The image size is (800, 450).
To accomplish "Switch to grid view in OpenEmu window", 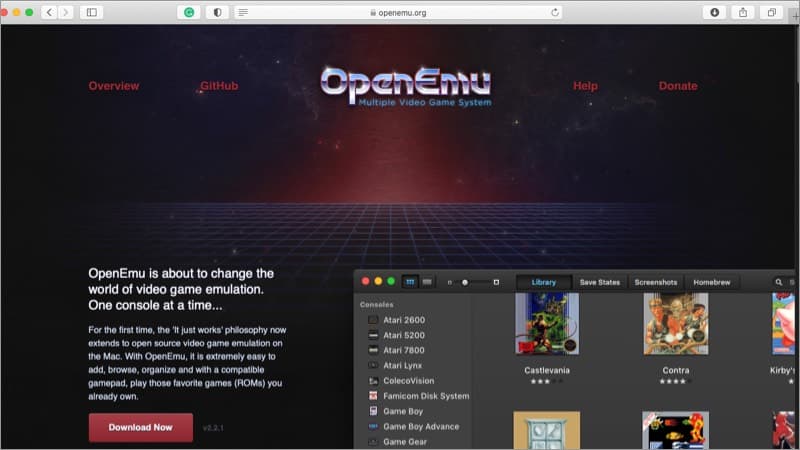I will 410,282.
